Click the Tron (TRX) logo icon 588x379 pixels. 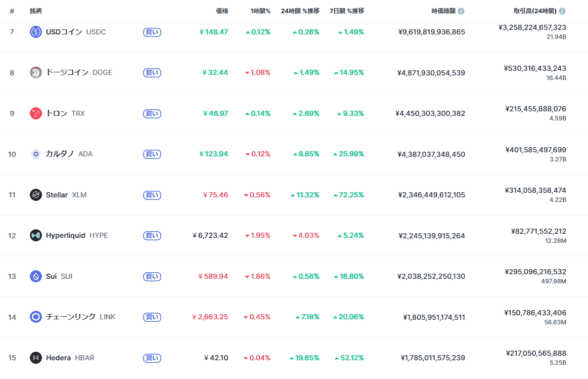35,113
